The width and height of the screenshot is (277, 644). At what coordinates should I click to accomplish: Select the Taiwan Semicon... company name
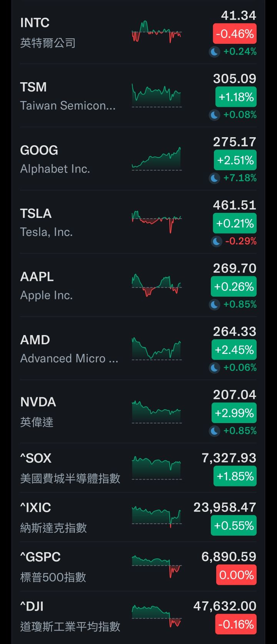point(68,105)
